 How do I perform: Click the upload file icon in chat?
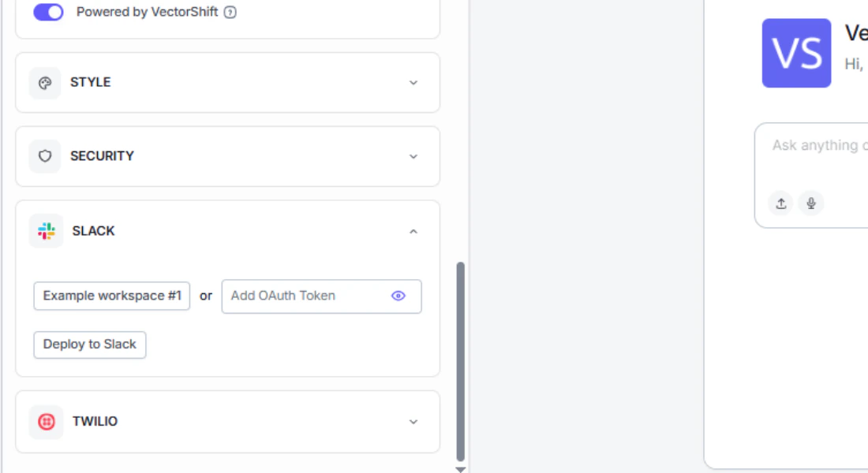781,203
